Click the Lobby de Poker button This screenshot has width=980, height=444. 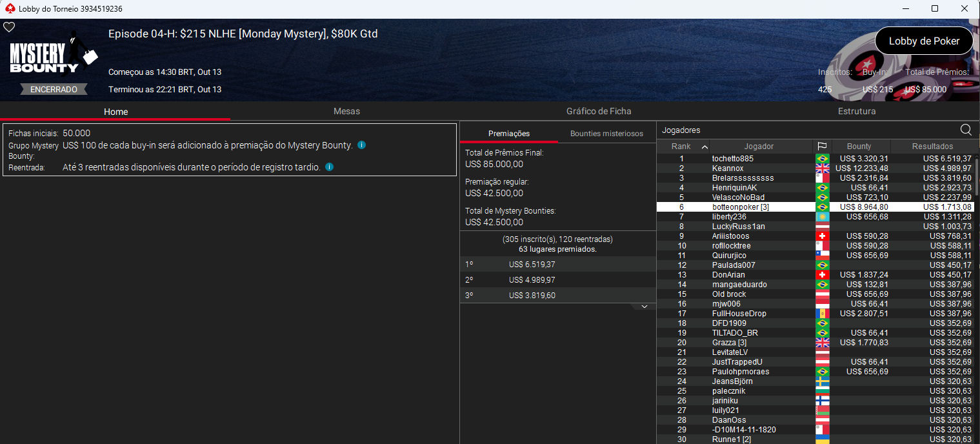point(923,41)
